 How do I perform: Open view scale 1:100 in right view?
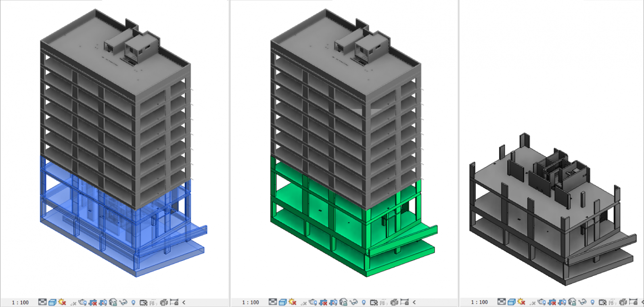click(x=479, y=302)
